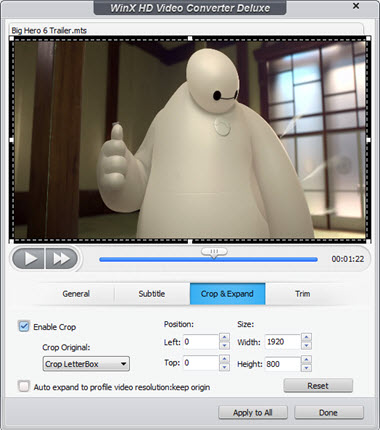380x430 pixels.
Task: Select the Crop & Expand tab
Action: [227, 294]
